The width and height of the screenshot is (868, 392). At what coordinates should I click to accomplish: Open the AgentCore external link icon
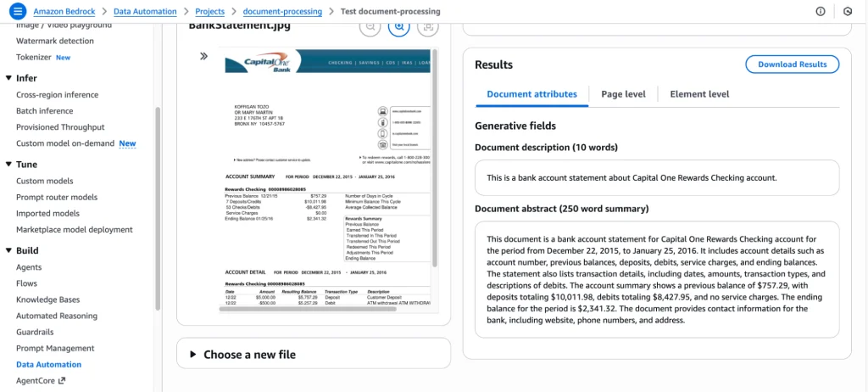point(61,380)
